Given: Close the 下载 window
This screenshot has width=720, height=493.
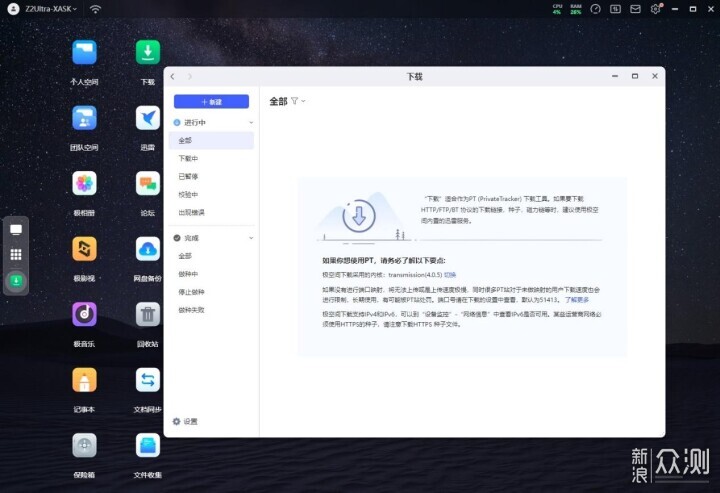Looking at the screenshot, I should tap(655, 76).
